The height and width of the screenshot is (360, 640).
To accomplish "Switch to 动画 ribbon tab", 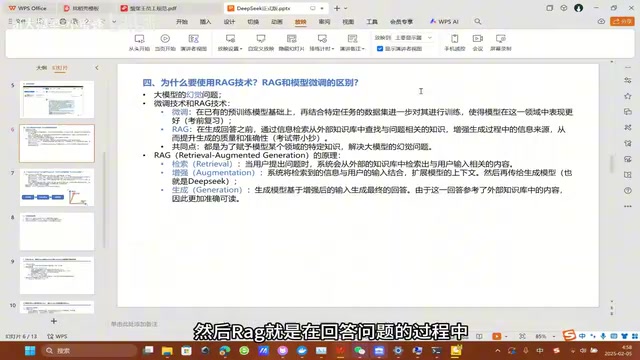I will point(277,22).
